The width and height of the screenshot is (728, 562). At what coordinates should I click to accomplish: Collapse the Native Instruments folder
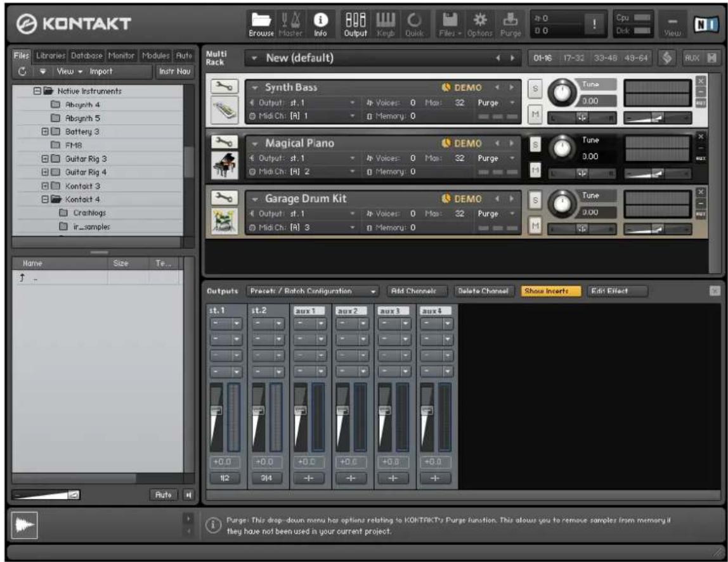[x=37, y=91]
